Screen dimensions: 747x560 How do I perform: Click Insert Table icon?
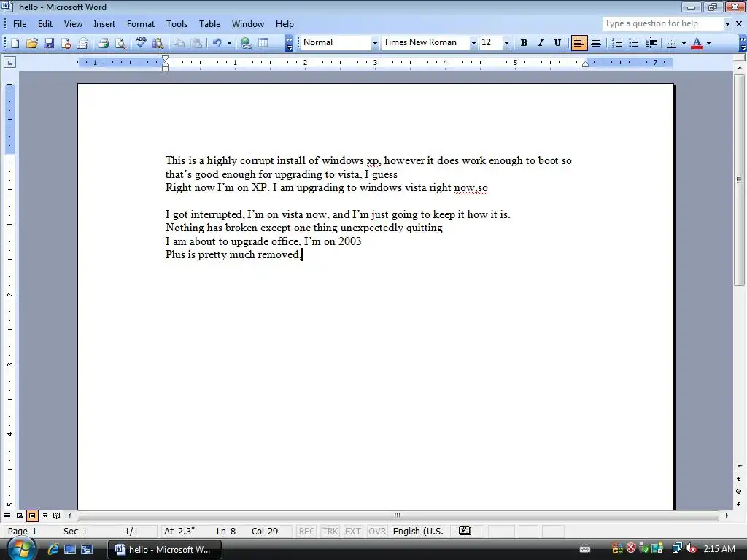pos(263,43)
